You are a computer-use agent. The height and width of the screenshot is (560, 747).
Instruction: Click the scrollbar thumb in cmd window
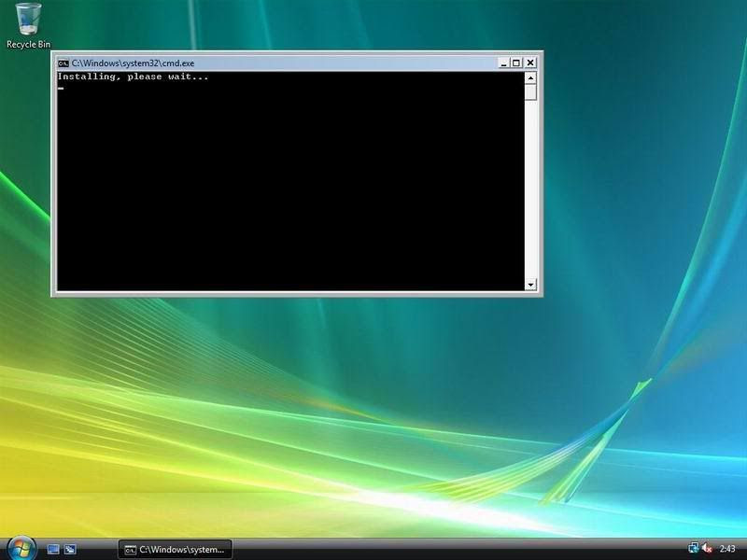(530, 92)
